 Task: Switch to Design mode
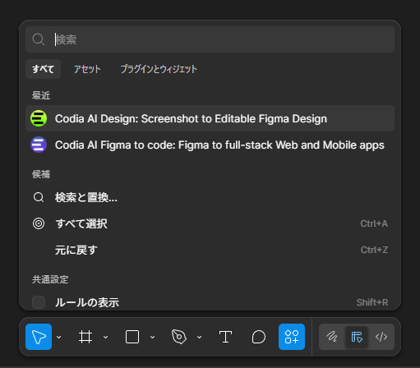point(357,337)
